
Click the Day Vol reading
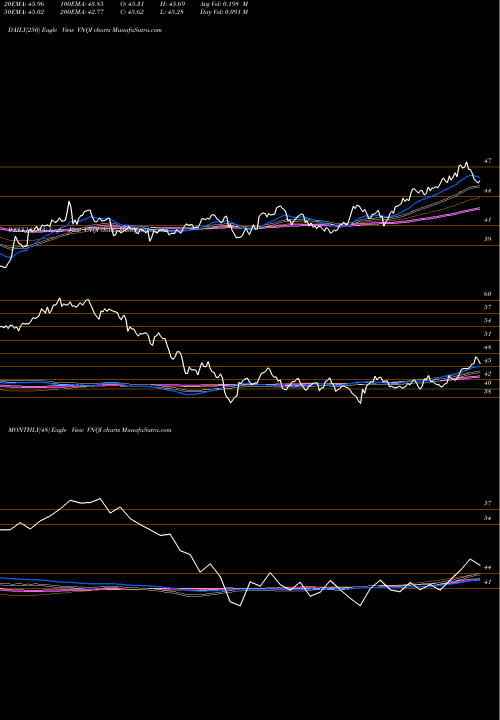(x=224, y=12)
